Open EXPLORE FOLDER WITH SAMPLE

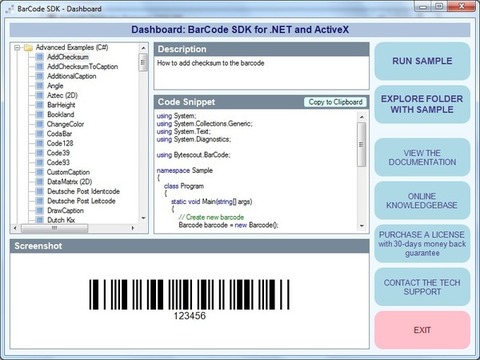coord(422,104)
